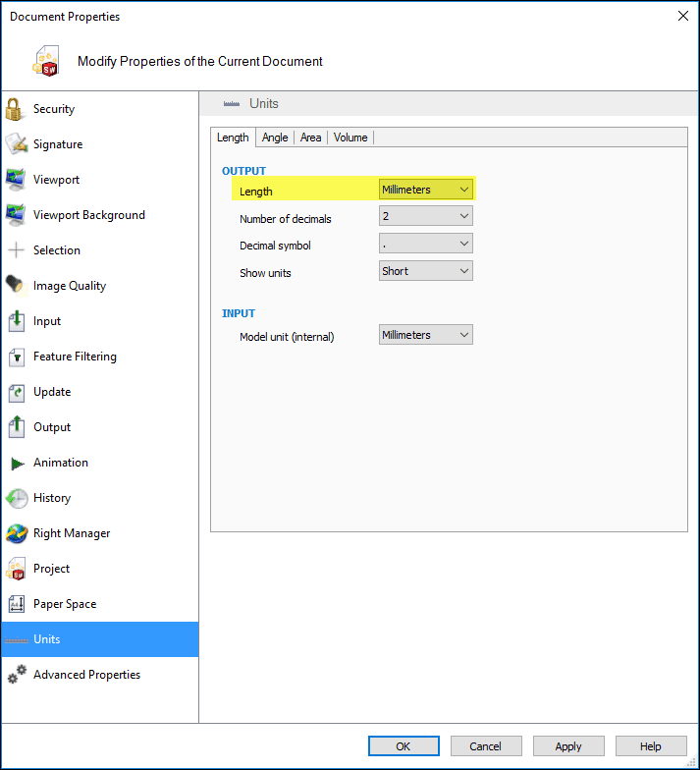This screenshot has height=770, width=700.
Task: Open Feature Filtering icon in sidebar
Action: tap(16, 357)
